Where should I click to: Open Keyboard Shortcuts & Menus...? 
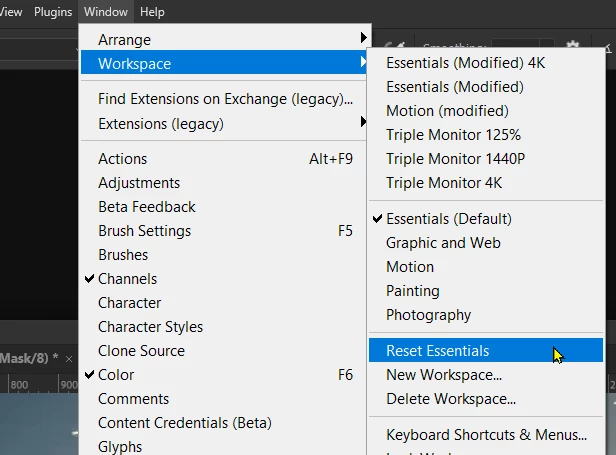tap(486, 435)
